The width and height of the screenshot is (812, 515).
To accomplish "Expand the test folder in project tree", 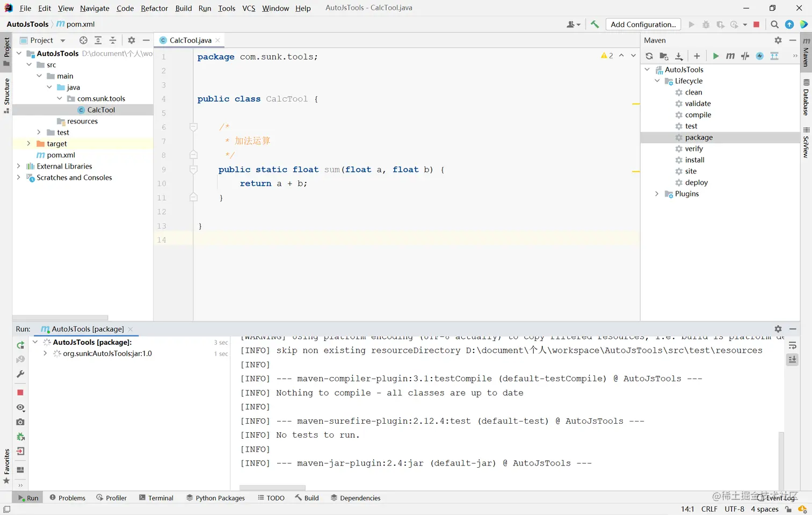I will 39,132.
